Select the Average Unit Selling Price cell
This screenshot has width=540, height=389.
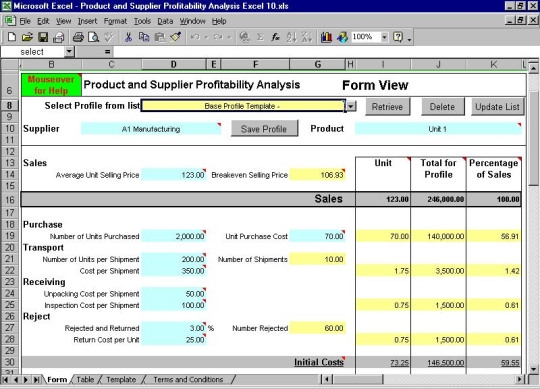pos(174,175)
